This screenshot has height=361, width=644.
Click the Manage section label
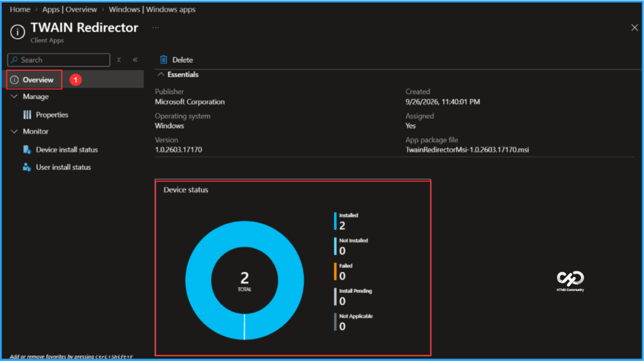pyautogui.click(x=36, y=97)
